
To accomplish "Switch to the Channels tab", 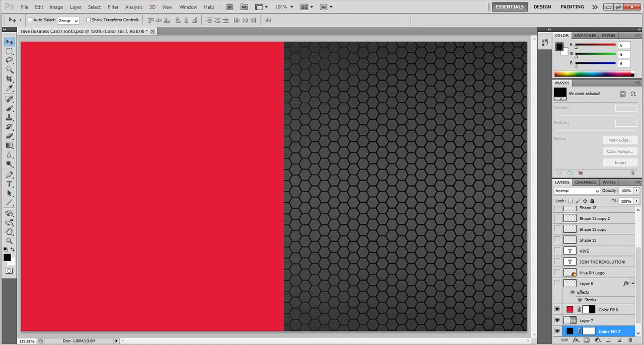I will (585, 182).
